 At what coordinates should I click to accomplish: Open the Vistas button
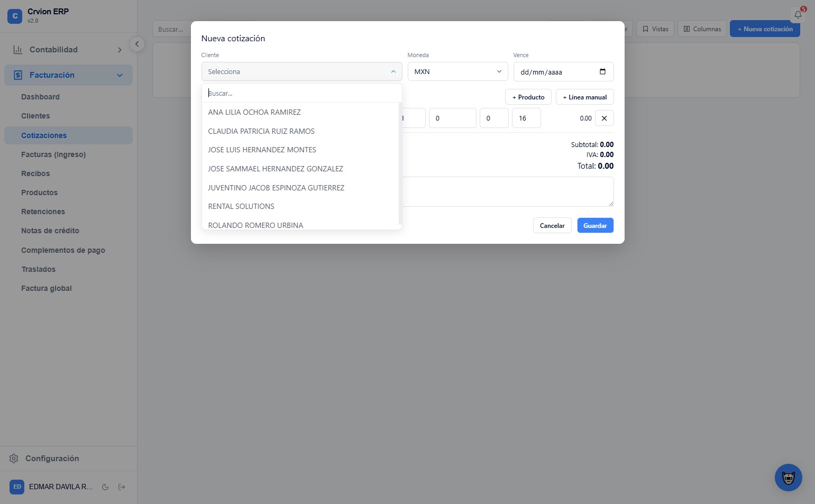coord(655,29)
